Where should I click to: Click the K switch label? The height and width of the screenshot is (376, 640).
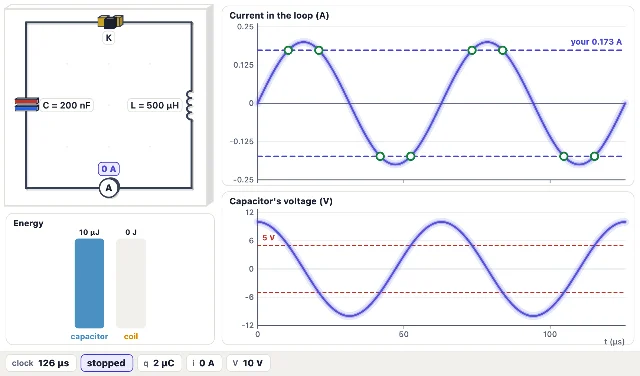coord(109,38)
